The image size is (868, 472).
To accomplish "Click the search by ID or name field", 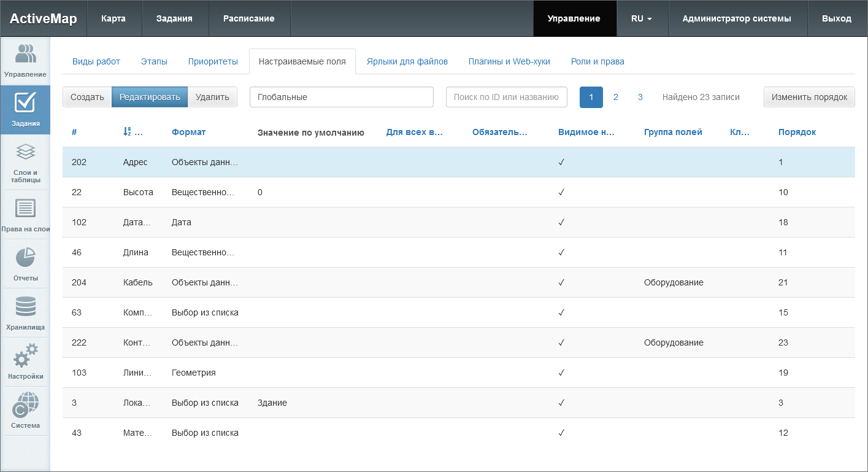I will pyautogui.click(x=506, y=97).
